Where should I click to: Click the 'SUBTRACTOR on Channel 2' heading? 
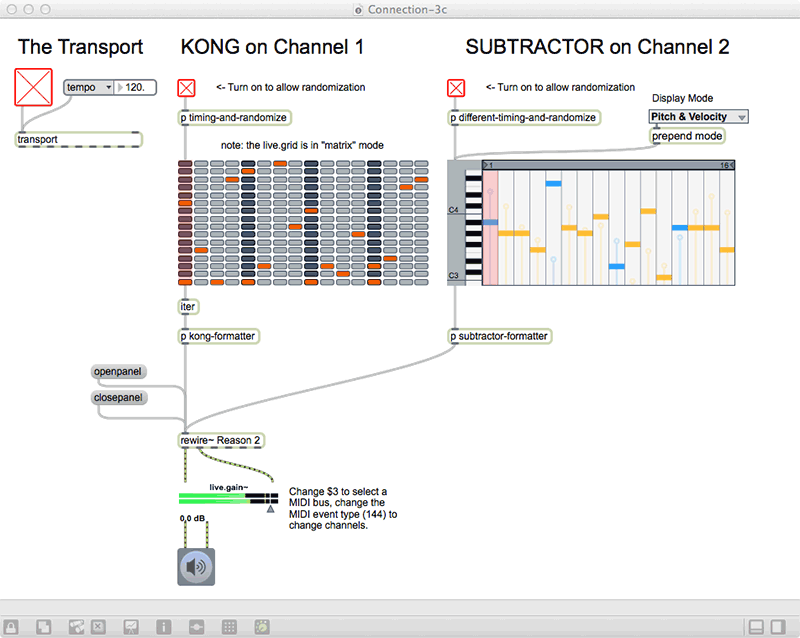pos(597,47)
